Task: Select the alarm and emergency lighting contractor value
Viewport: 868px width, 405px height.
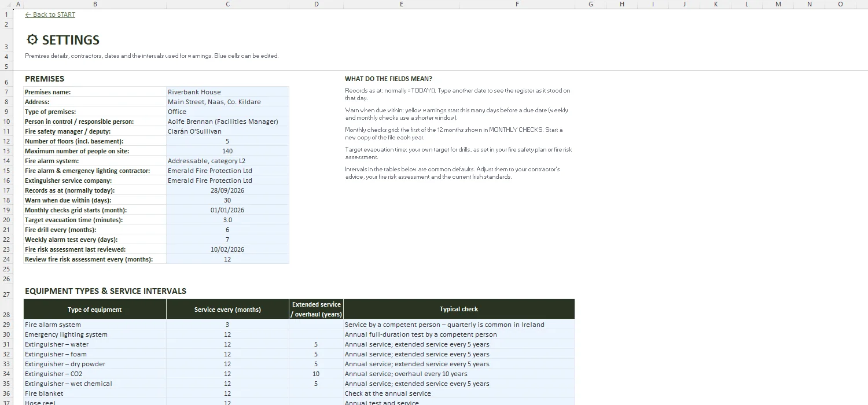Action: pyautogui.click(x=227, y=171)
